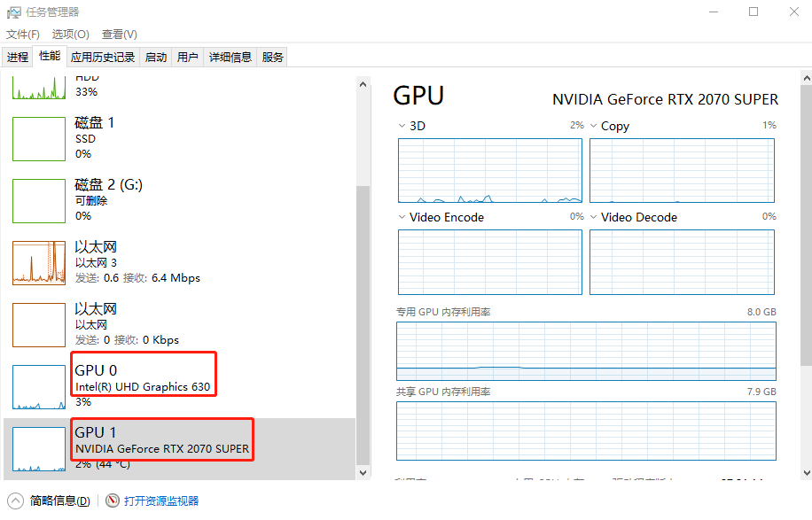
Task: Click the right panel scrollbar thumb
Action: click(x=807, y=226)
